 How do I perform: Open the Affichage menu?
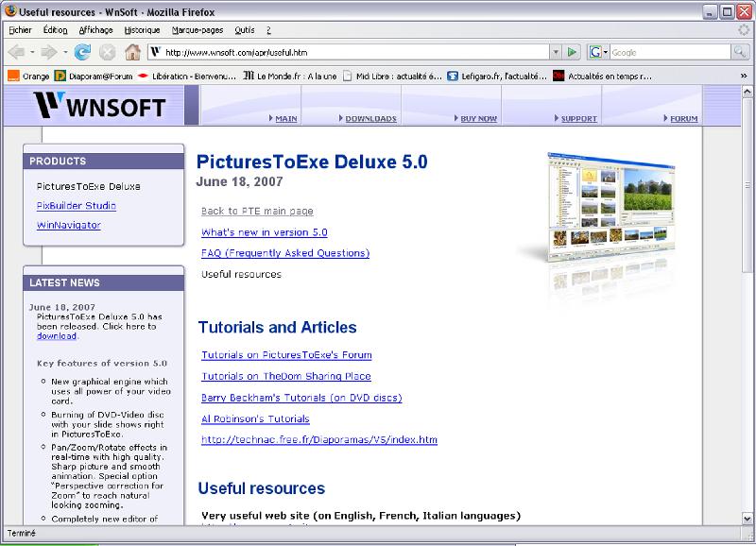(x=96, y=30)
